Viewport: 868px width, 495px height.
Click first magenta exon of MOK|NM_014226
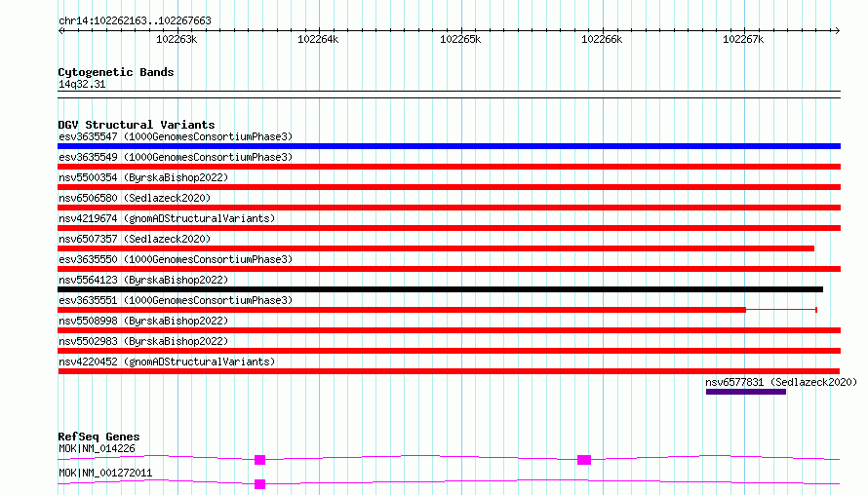(x=259, y=460)
